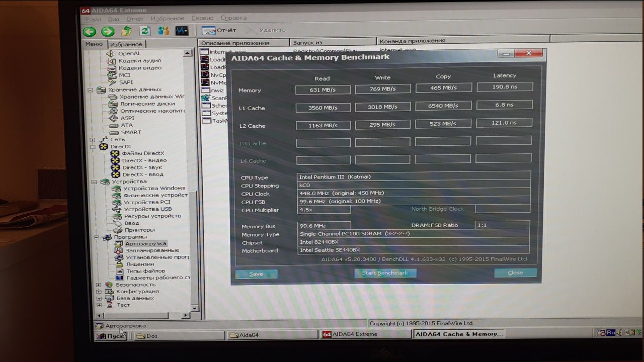The height and width of the screenshot is (362, 644).
Task: Select the OpenAL tree item
Action: point(129,53)
